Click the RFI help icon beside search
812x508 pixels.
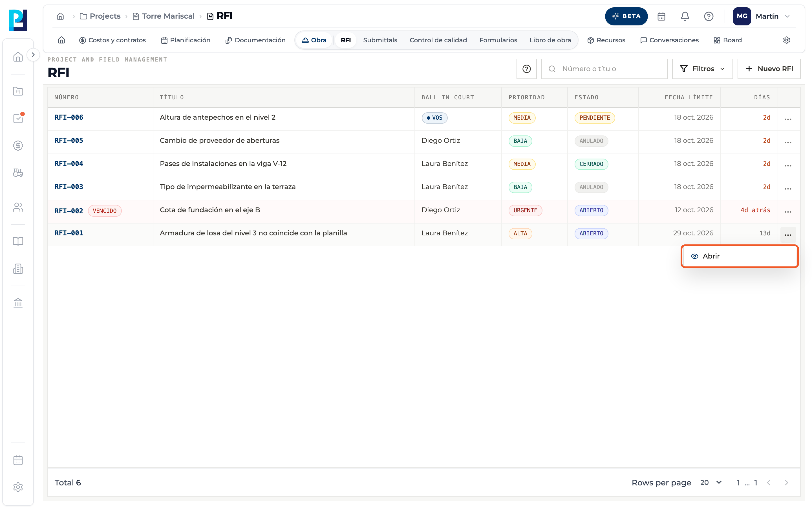pyautogui.click(x=526, y=69)
